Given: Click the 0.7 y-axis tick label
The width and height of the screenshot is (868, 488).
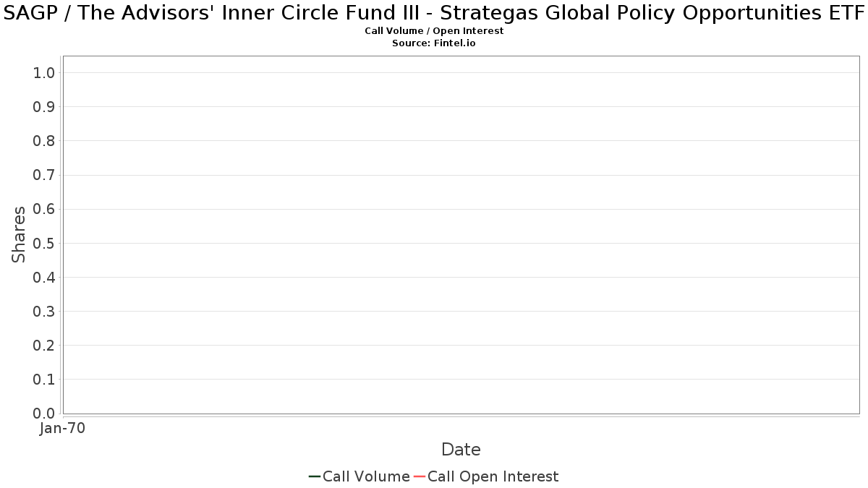Looking at the screenshot, I should [x=44, y=175].
